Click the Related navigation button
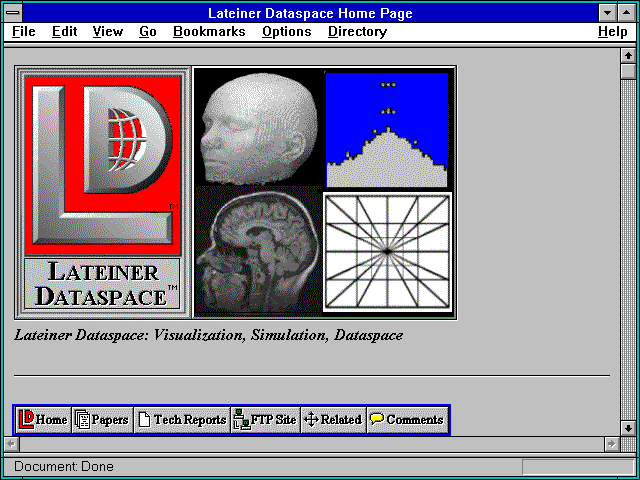Image resolution: width=640 pixels, height=480 pixels. pyautogui.click(x=333, y=420)
